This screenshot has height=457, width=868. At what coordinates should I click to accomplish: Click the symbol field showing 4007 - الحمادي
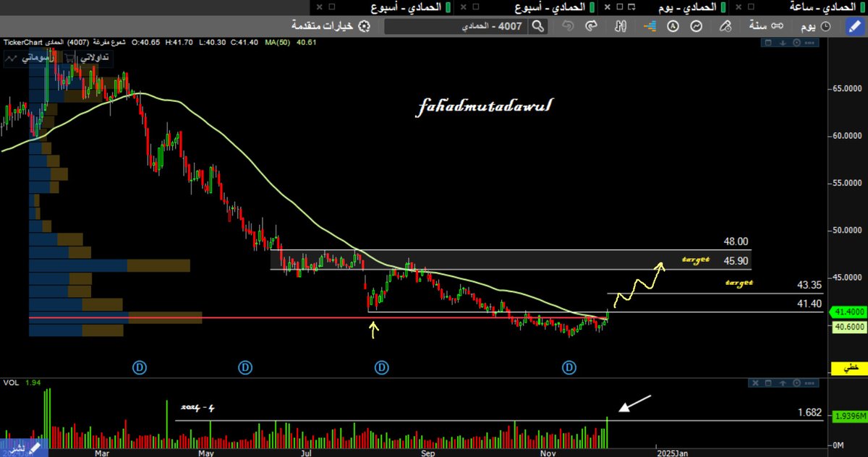tap(457, 27)
